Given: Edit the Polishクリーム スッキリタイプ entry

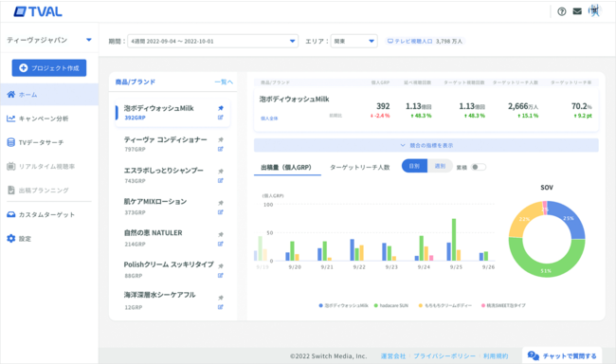Looking at the screenshot, I should (x=221, y=276).
